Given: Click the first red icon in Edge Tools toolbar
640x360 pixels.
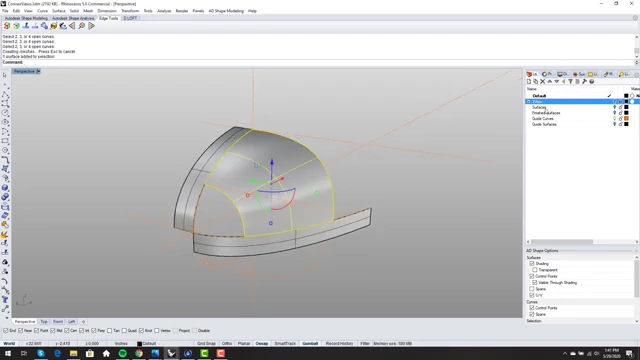Looking at the screenshot, I should 7,26.
